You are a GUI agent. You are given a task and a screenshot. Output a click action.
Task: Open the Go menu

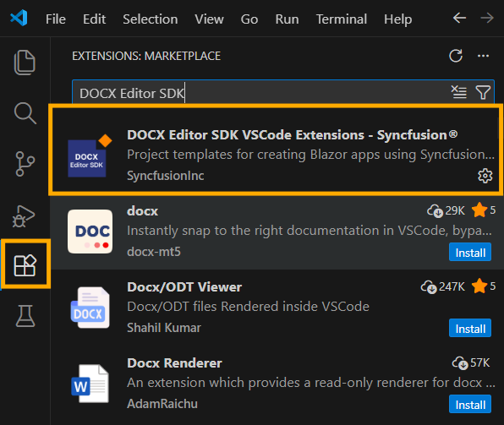pyautogui.click(x=249, y=19)
